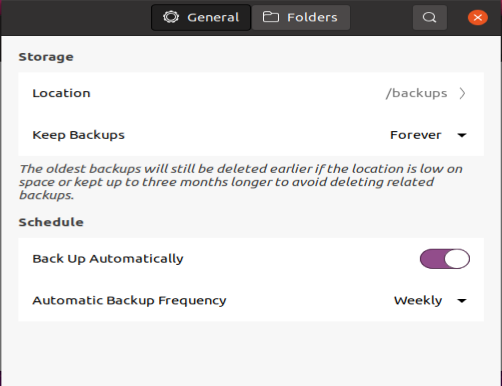Click the /backups location path
Viewport: 502px width, 386px height.
tap(416, 93)
